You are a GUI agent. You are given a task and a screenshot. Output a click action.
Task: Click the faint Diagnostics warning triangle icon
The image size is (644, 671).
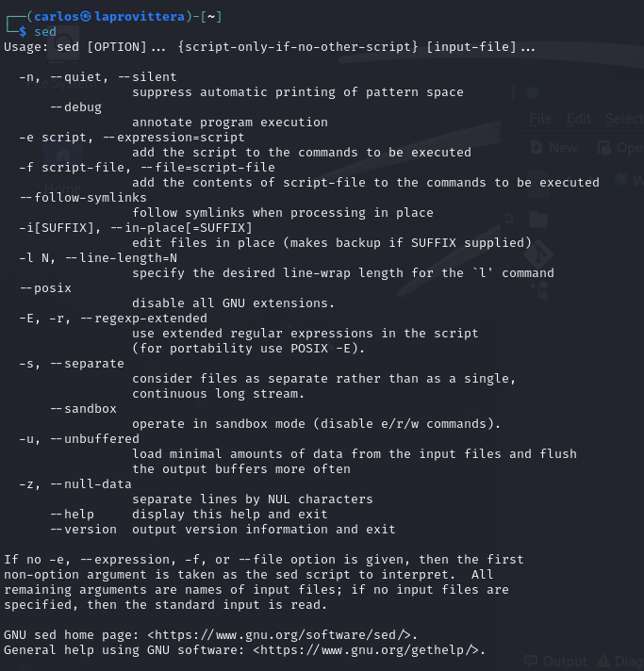pyautogui.click(x=603, y=662)
